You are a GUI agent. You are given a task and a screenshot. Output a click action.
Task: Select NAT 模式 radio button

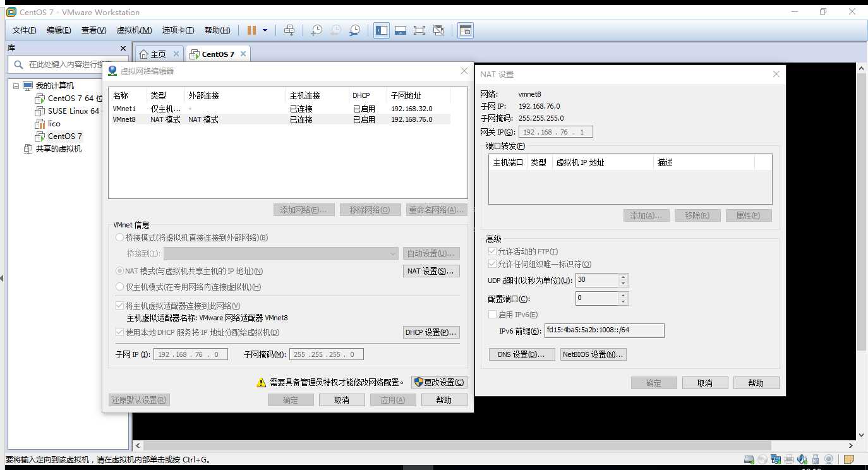pos(119,270)
